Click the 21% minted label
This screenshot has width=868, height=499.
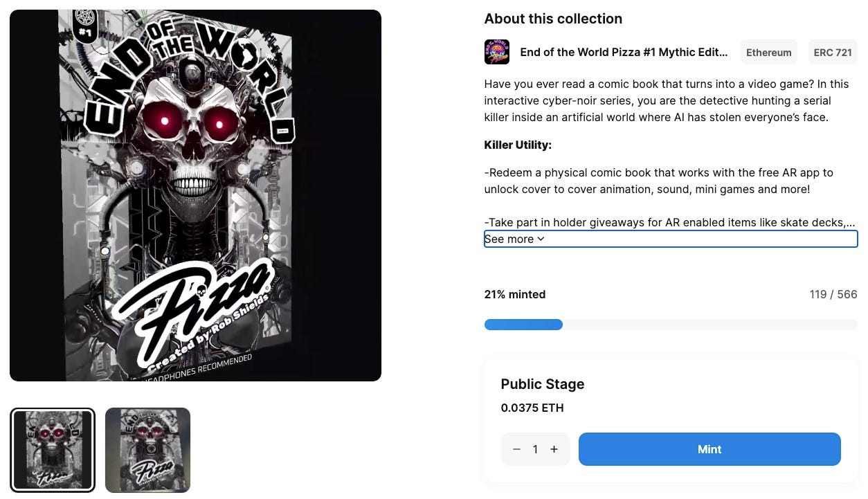[515, 294]
